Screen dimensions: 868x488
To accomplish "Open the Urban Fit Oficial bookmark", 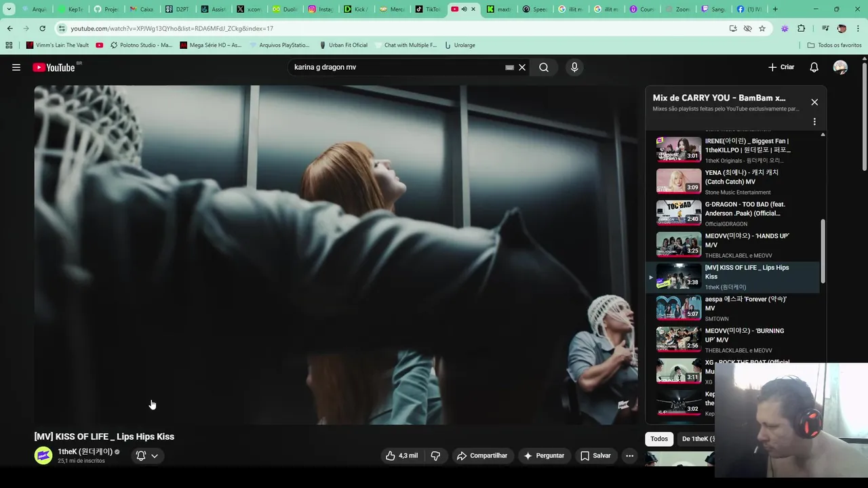I will pos(343,45).
